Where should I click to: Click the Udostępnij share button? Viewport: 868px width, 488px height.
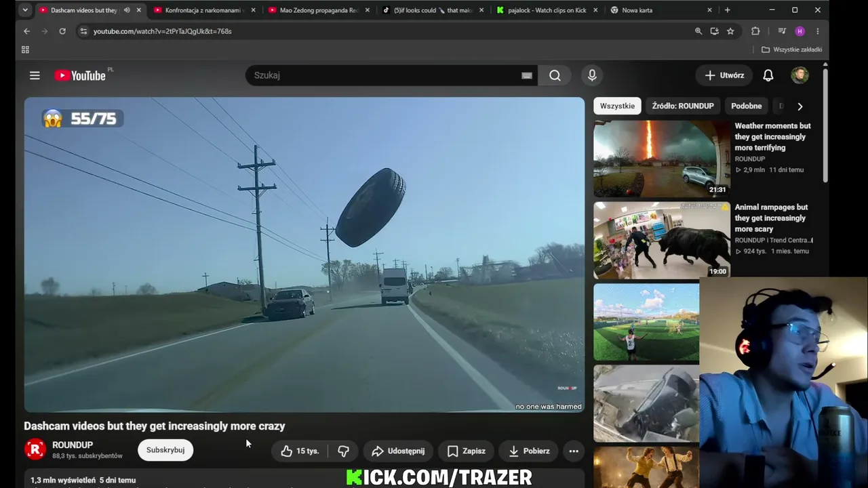tap(399, 451)
